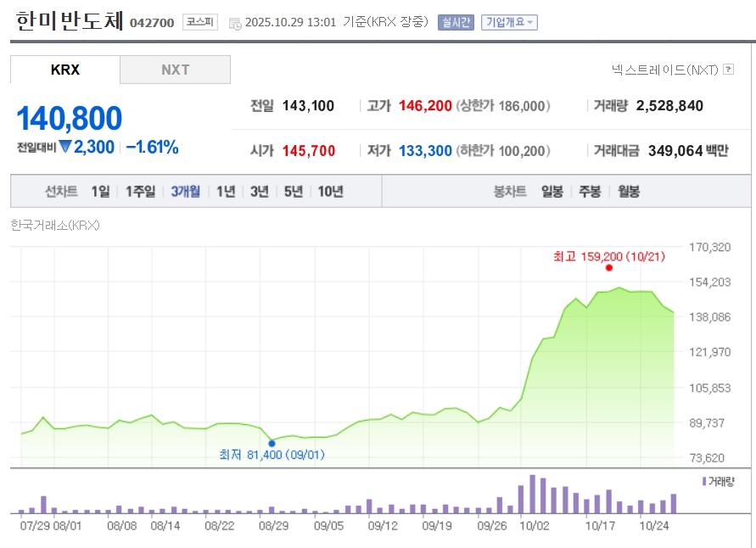Click the purple 거래량 legend swatch
The width and height of the screenshot is (756, 548).
coord(704,481)
